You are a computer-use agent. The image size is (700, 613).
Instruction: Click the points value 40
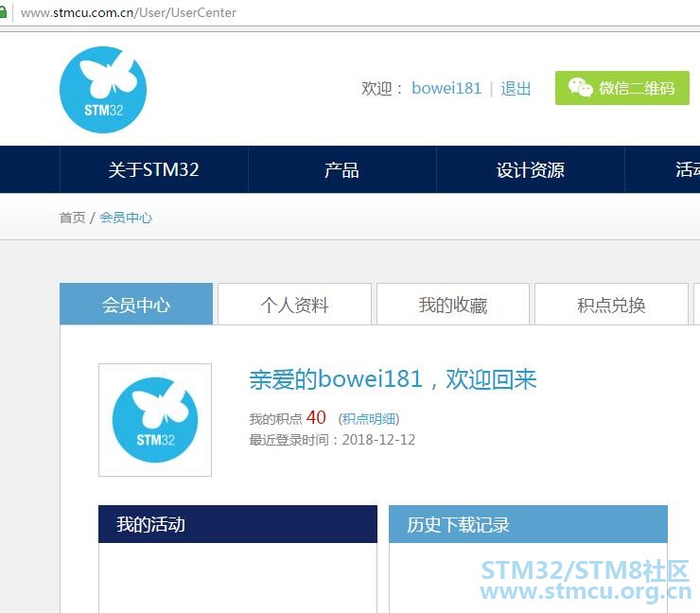coord(316,417)
